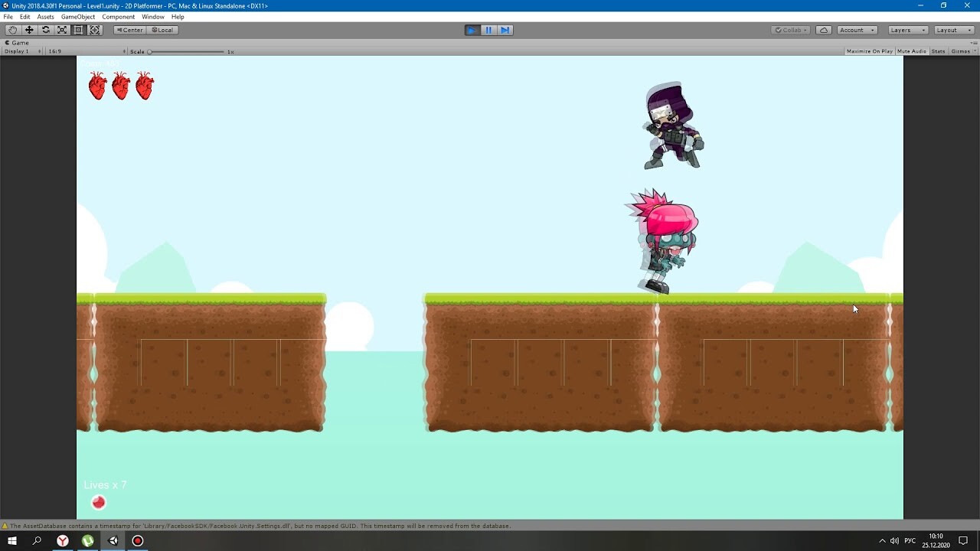Stop play mode with Play button
Image resolution: width=980 pixels, height=551 pixels.
(472, 30)
